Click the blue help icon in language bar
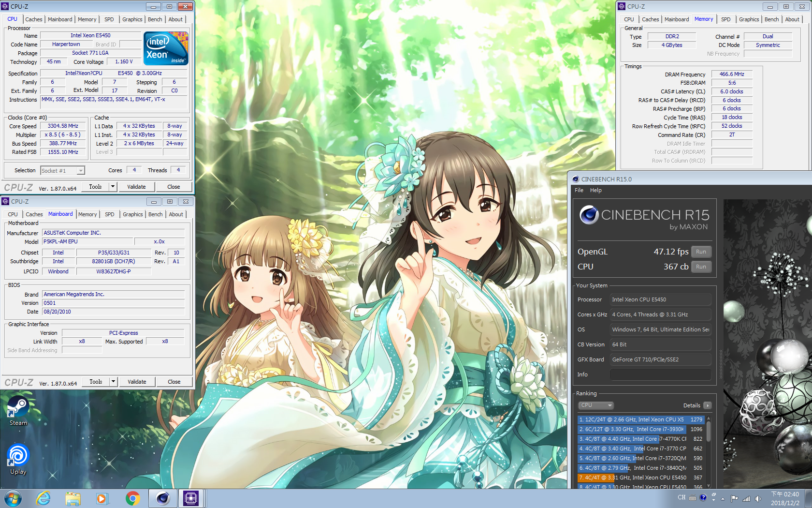Viewport: 812px width, 508px height. [703, 497]
